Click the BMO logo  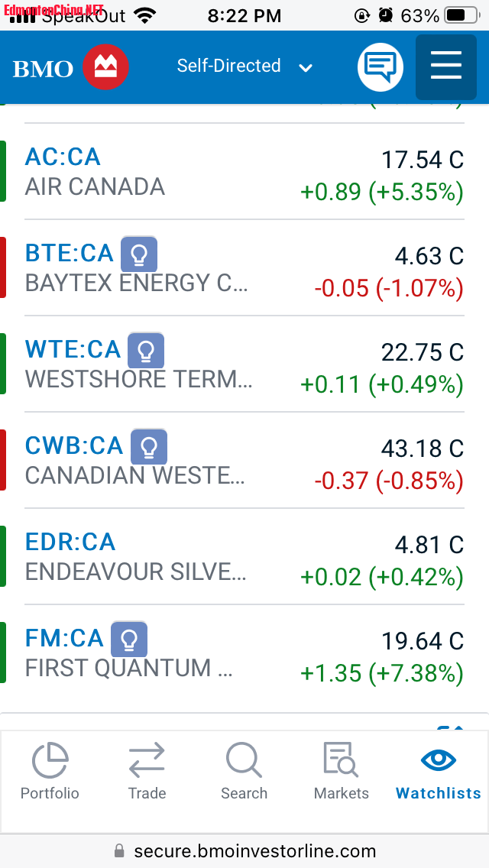click(x=70, y=68)
